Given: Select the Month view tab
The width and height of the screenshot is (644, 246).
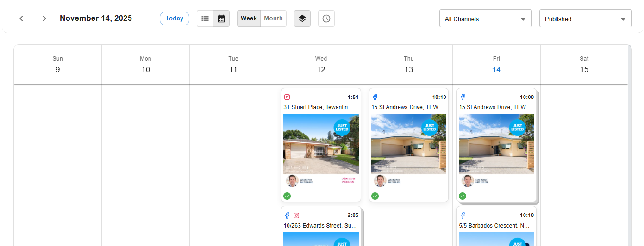Looking at the screenshot, I should click(273, 18).
